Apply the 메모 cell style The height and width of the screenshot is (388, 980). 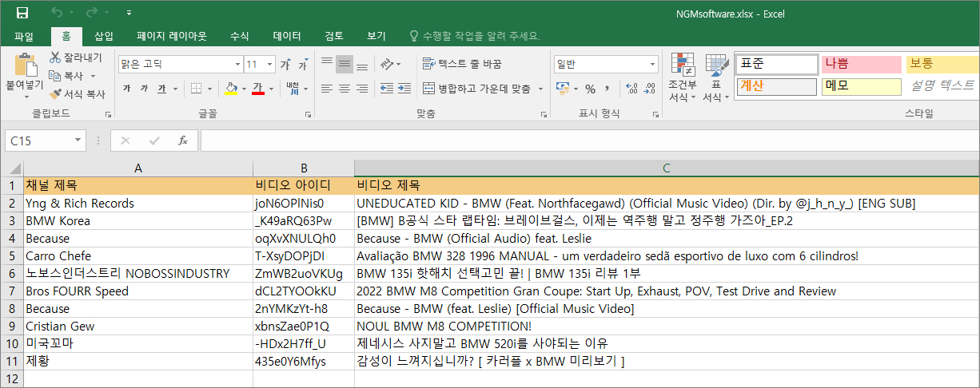860,85
